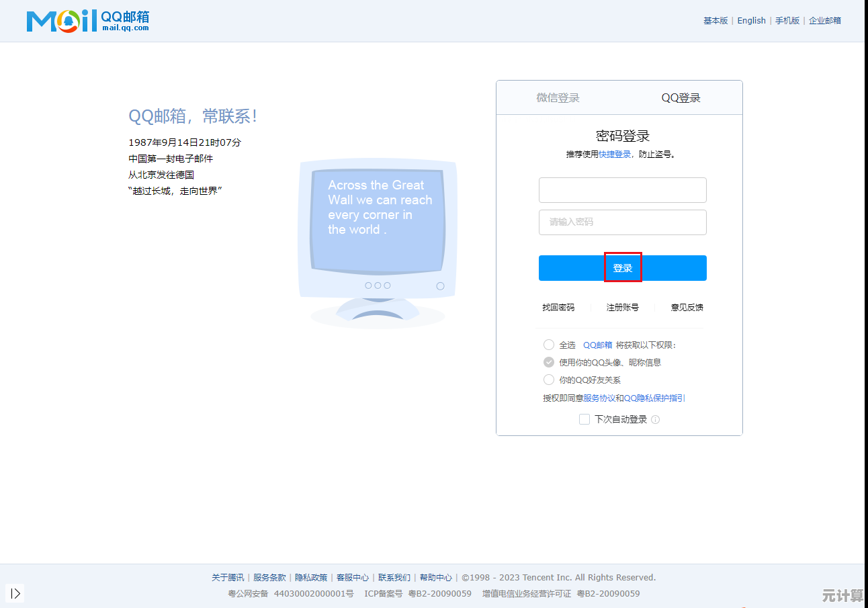
Task: Click the account number input field
Action: pyautogui.click(x=622, y=190)
